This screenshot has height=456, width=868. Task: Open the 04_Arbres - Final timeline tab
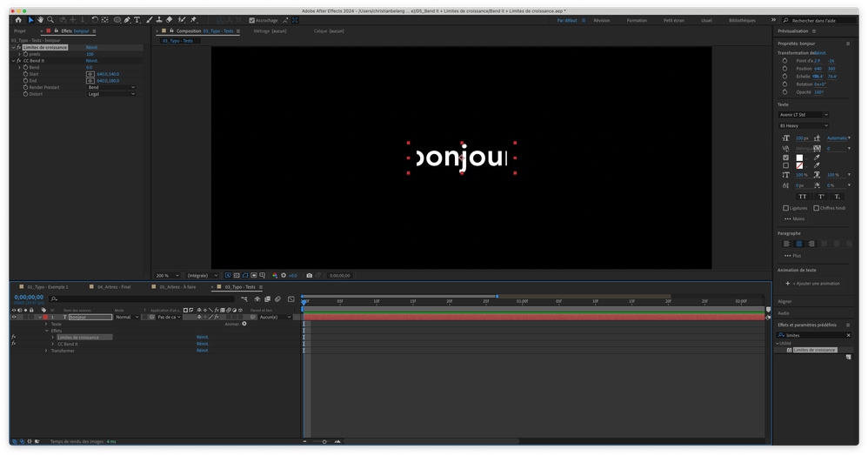tap(114, 287)
